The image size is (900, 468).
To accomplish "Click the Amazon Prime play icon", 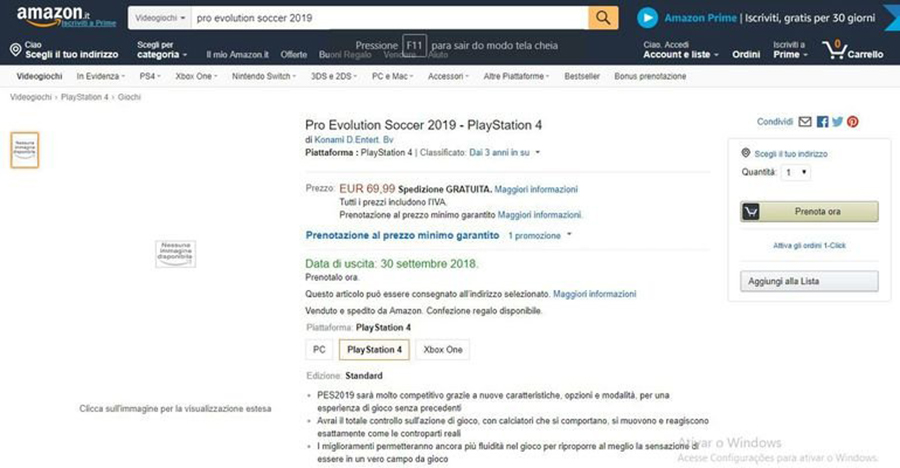I will [x=647, y=18].
